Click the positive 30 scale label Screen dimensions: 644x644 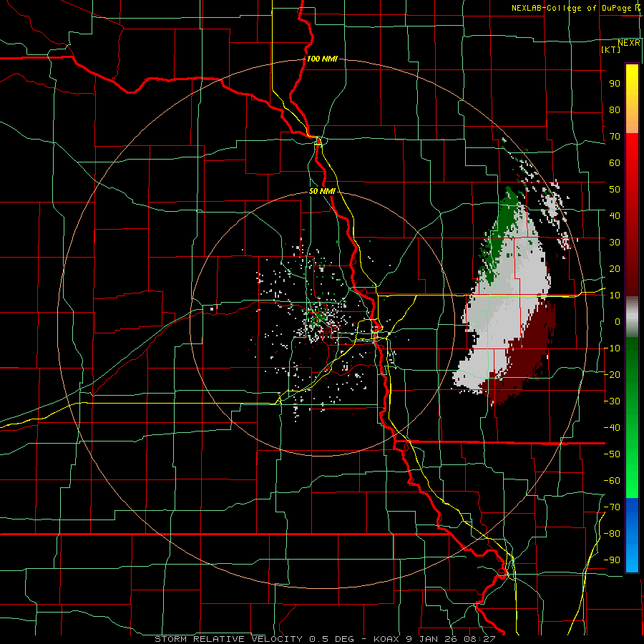click(x=615, y=243)
